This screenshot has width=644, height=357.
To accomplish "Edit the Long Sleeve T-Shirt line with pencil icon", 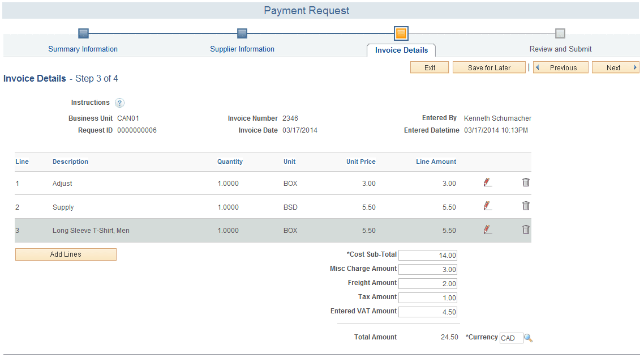I will (x=487, y=229).
